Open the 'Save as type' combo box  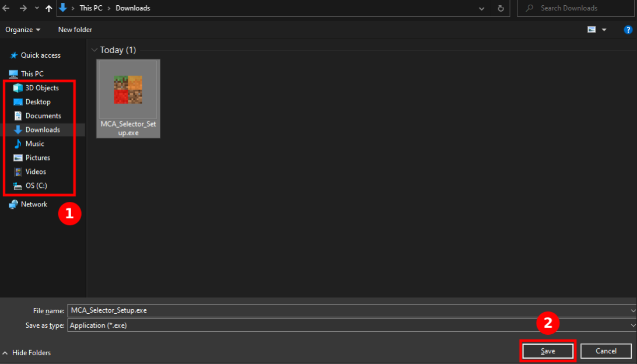point(352,325)
